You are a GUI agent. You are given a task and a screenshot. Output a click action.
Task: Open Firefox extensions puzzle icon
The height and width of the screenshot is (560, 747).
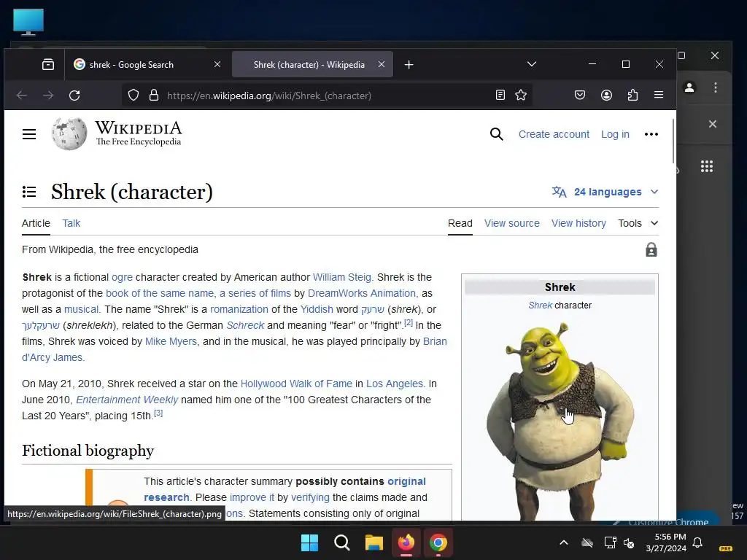632,96
